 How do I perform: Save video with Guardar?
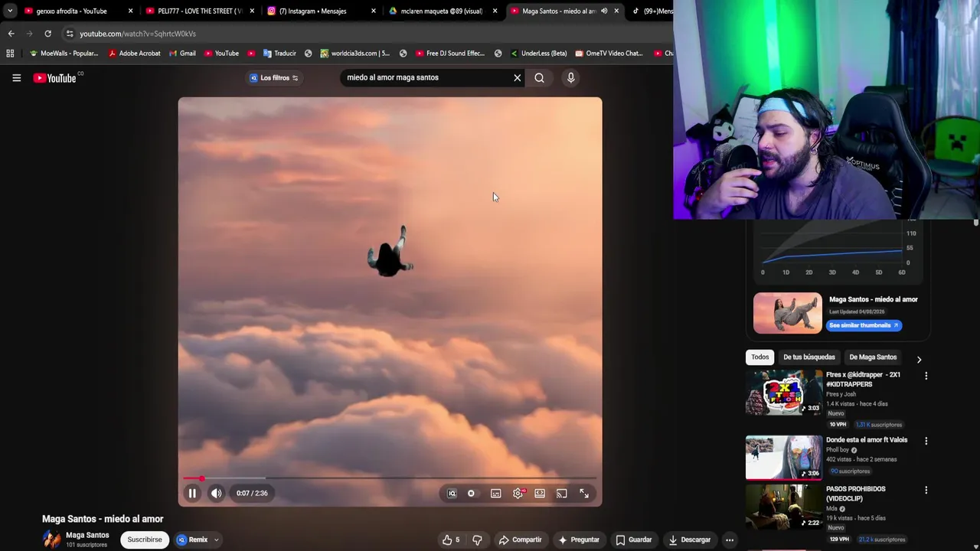point(634,540)
